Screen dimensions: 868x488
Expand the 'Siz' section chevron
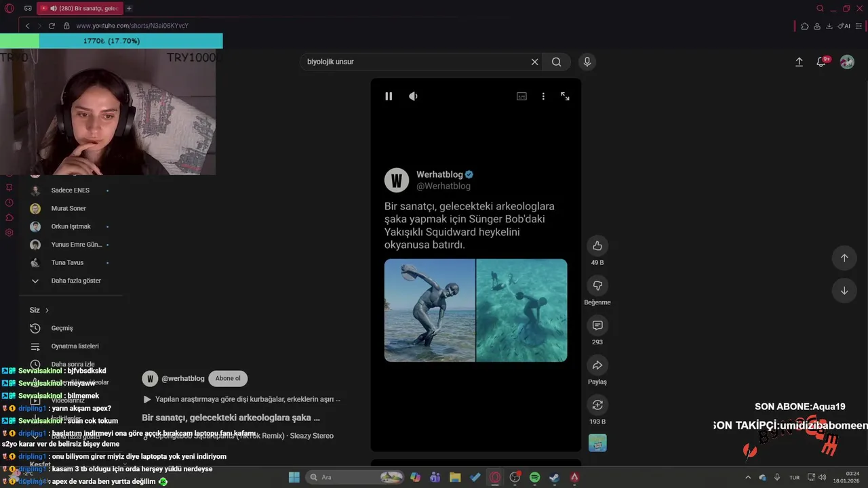tap(47, 310)
